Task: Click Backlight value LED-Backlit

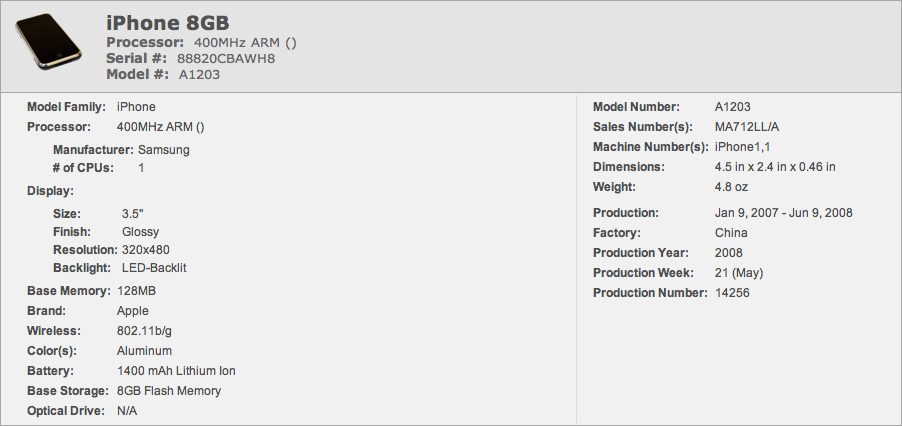Action: click(154, 268)
